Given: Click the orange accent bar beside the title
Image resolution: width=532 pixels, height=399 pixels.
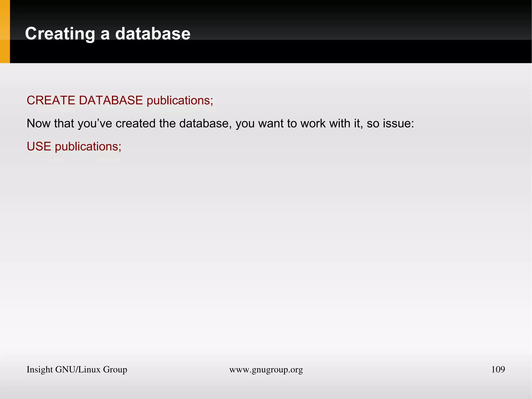Looking at the screenshot, I should [5, 31].
